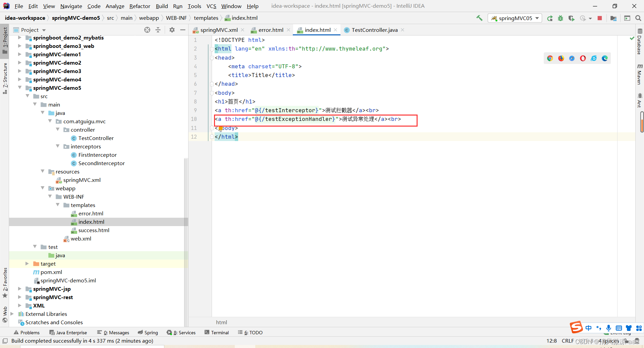Click line ending CRLF status indicator
Image resolution: width=644 pixels, height=348 pixels.
(568, 341)
